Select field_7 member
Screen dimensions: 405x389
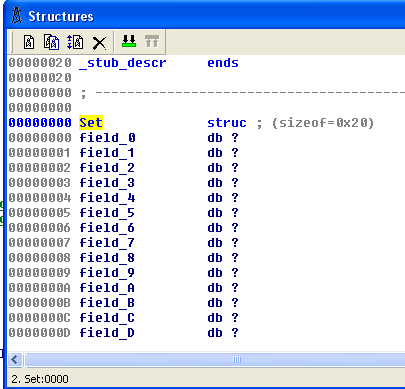(x=107, y=243)
